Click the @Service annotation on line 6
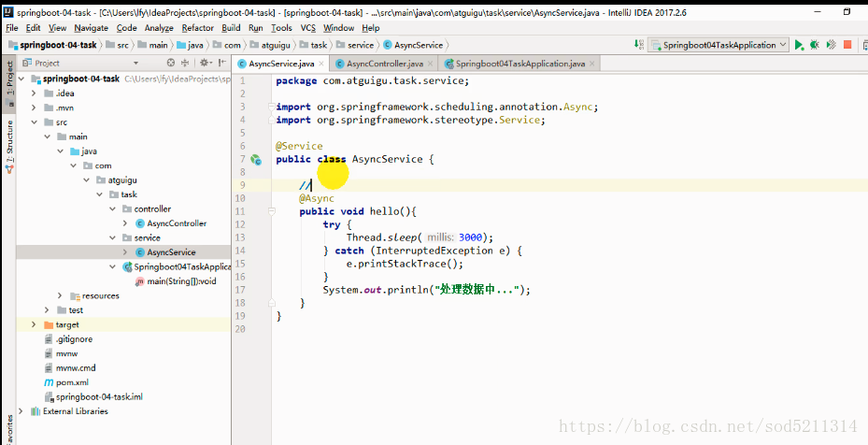 [299, 146]
